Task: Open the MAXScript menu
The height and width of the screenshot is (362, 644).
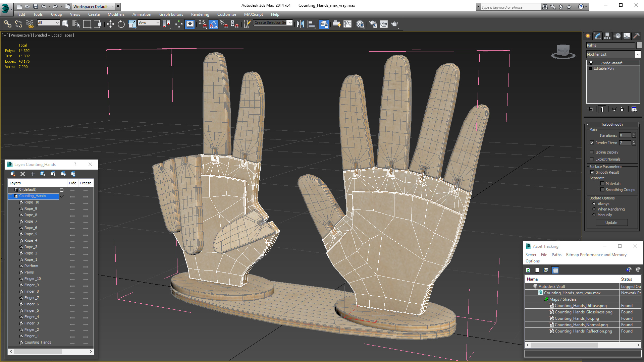Action: click(254, 14)
